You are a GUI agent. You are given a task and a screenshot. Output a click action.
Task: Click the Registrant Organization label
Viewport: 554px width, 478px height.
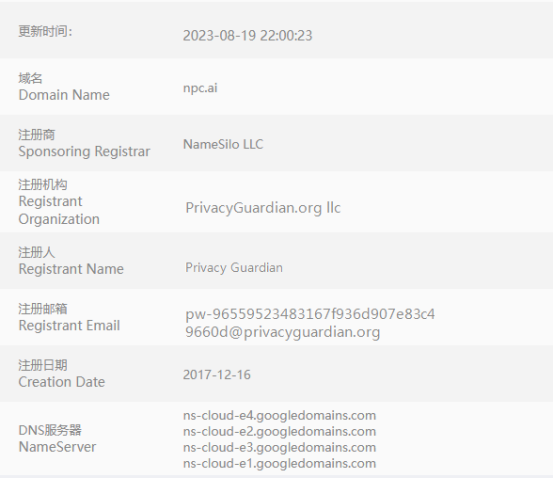pyautogui.click(x=59, y=210)
